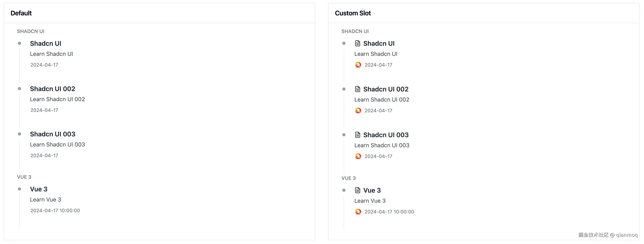Click the avatar icon under "Learn Shadcn UI 003" in Custom Slot
Image resolution: width=644 pixels, height=244 pixels.
(358, 156)
